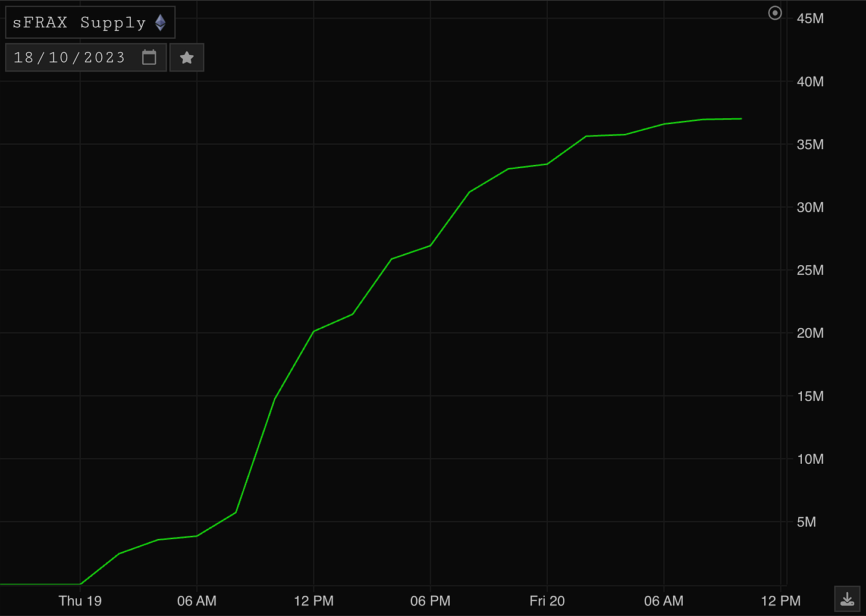Click the Thu 19 x-axis label
Image resolution: width=866 pixels, height=616 pixels.
coord(80,601)
